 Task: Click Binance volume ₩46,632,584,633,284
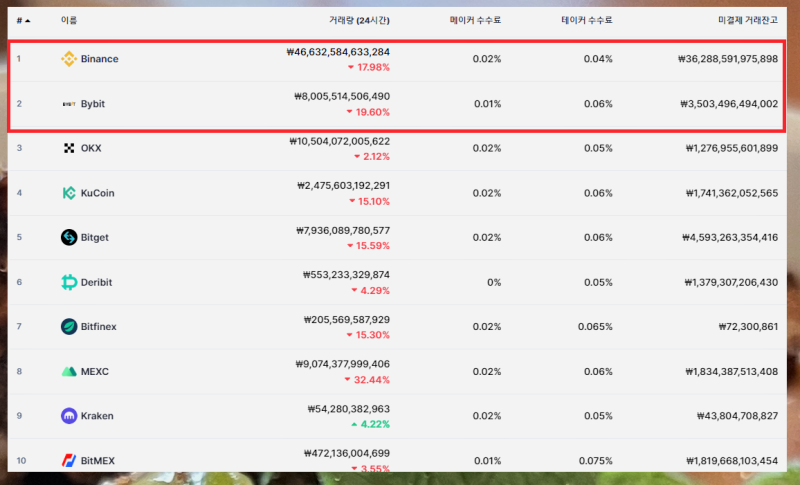click(x=338, y=52)
